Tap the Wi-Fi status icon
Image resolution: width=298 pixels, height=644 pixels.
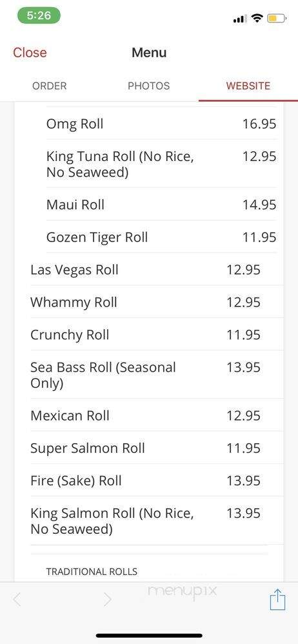257,18
